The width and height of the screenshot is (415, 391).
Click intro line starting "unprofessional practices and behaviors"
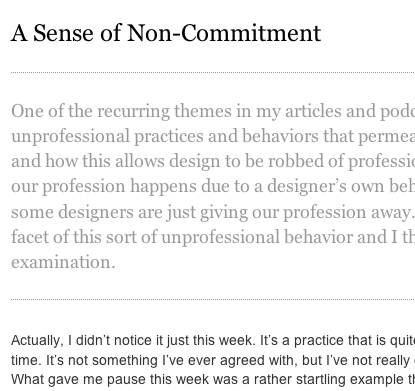[x=213, y=136]
